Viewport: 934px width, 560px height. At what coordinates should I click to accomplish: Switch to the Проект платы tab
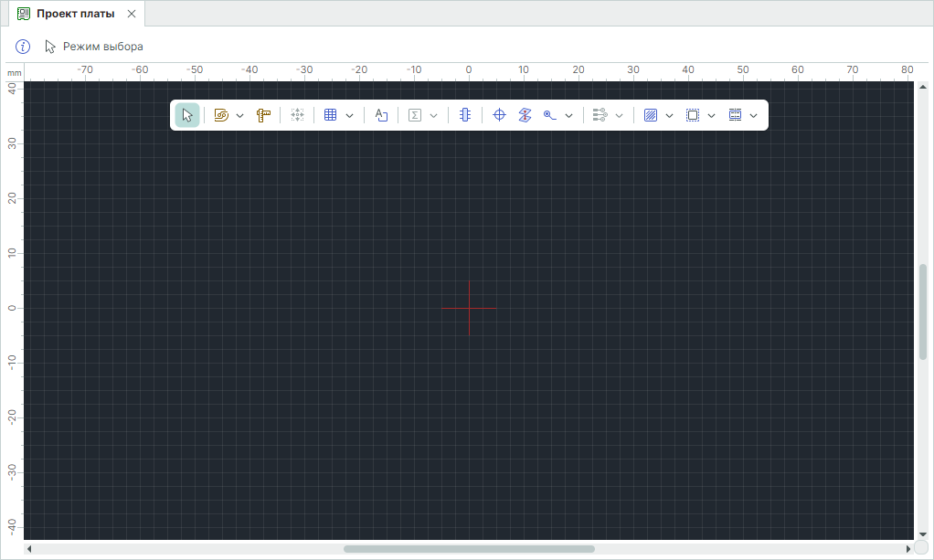pos(75,14)
